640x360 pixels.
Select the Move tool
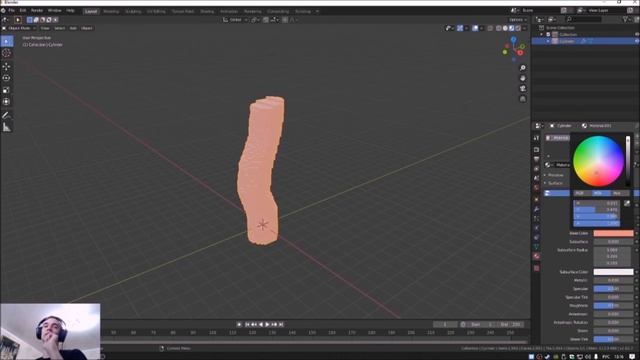tap(7, 66)
